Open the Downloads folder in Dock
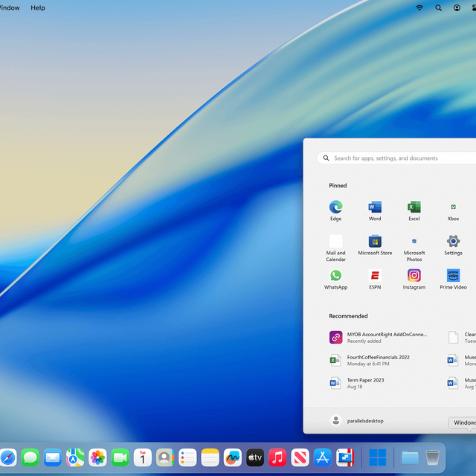This screenshot has width=476, height=476. pos(410,457)
